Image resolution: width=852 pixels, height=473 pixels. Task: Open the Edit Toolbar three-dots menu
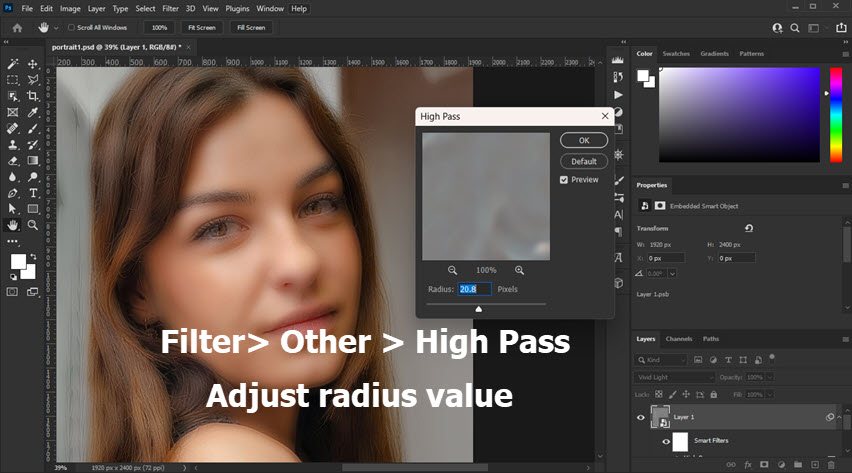12,241
